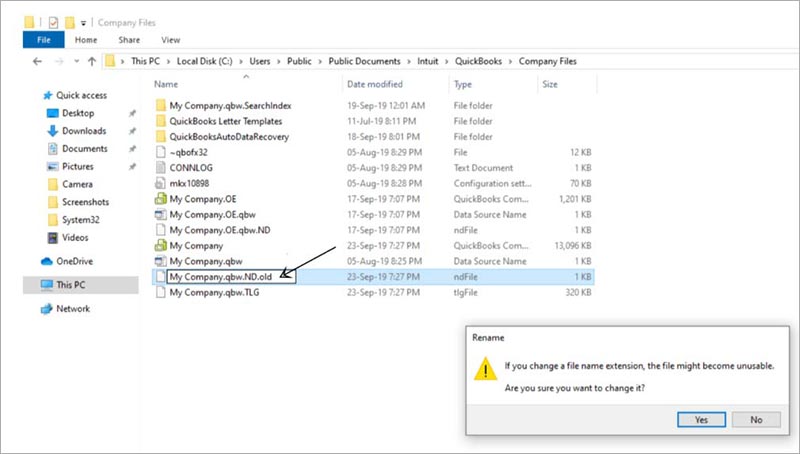The height and width of the screenshot is (454, 800).
Task: Click the warning icon in Rename dialog
Action: coord(485,369)
